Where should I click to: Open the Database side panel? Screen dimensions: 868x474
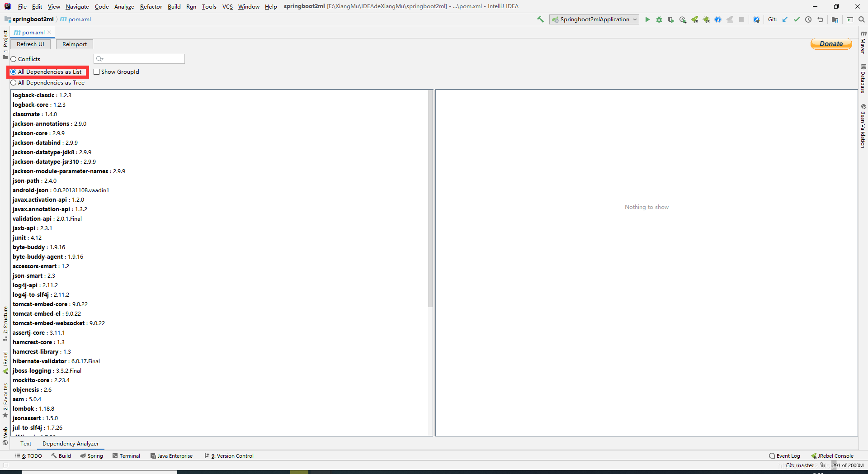click(x=863, y=79)
